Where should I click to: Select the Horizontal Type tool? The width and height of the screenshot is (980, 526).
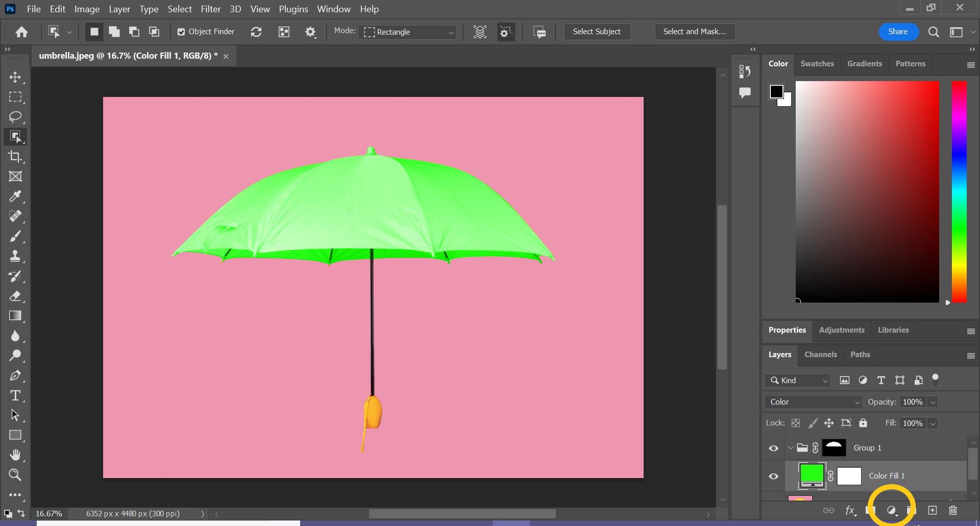tap(15, 395)
